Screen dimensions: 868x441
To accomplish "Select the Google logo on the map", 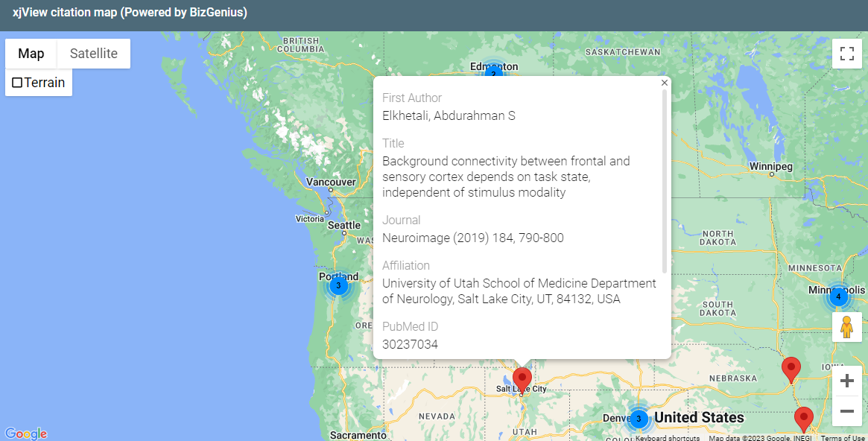I will (x=25, y=433).
